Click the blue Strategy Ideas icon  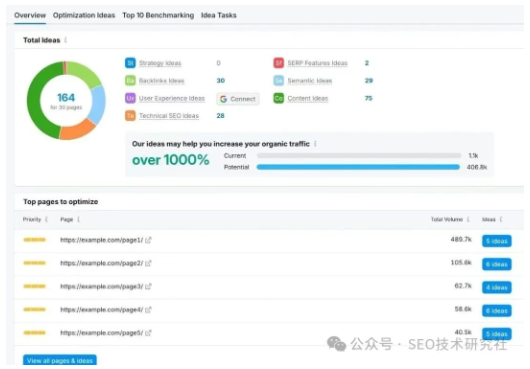tap(130, 63)
